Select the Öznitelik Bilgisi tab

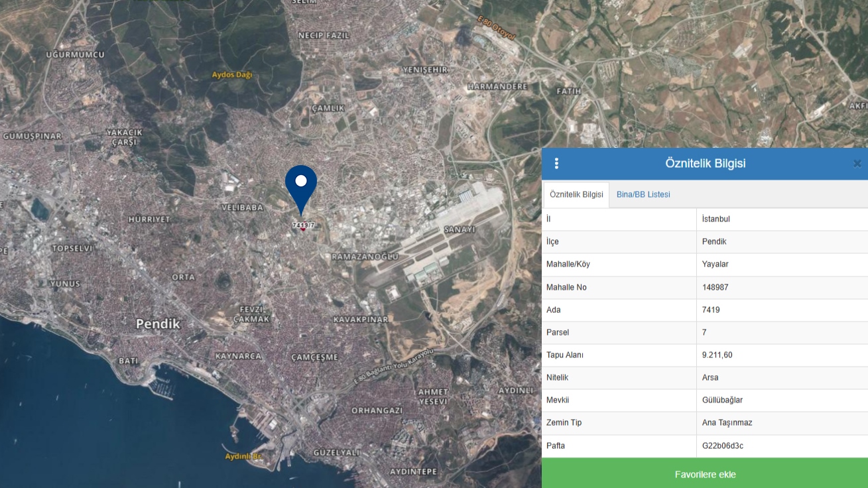[576, 195]
